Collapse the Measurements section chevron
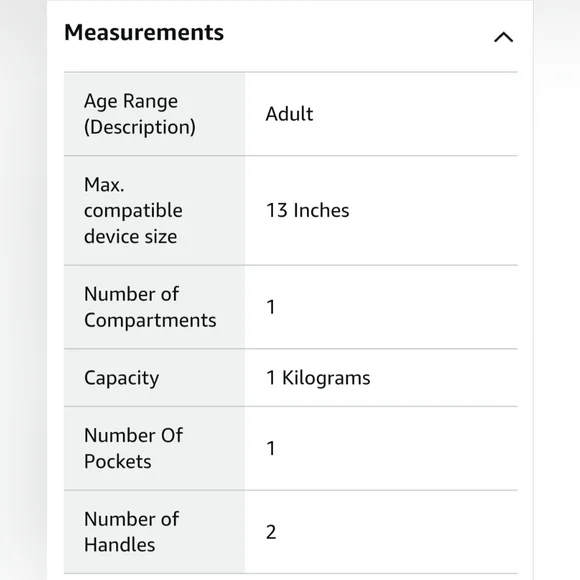 [x=503, y=37]
